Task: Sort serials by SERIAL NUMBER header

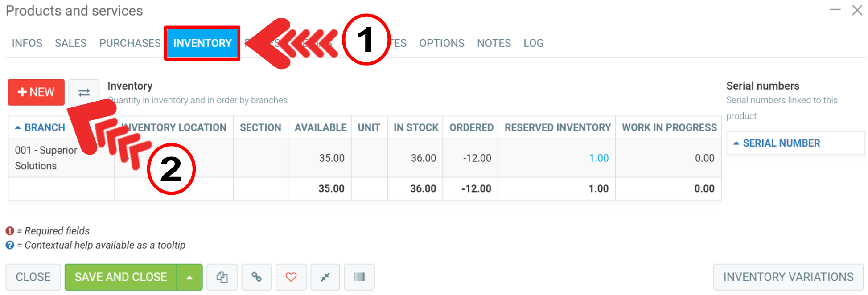Action: (x=781, y=143)
